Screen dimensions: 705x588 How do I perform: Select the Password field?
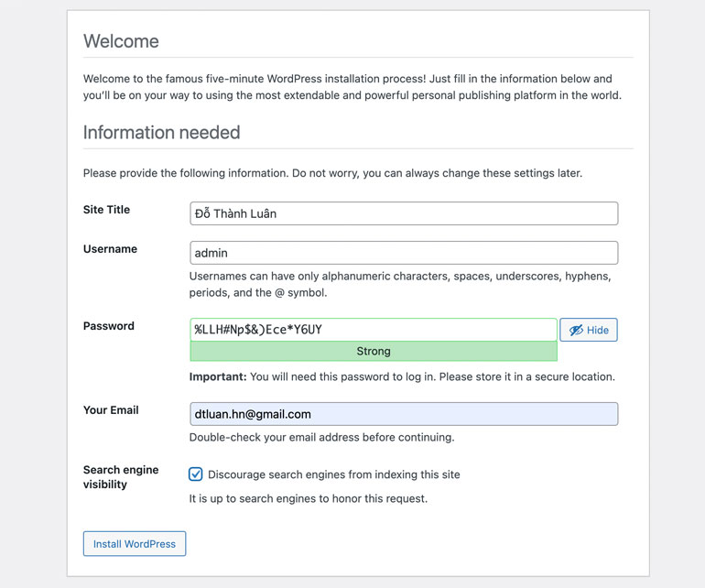point(374,330)
